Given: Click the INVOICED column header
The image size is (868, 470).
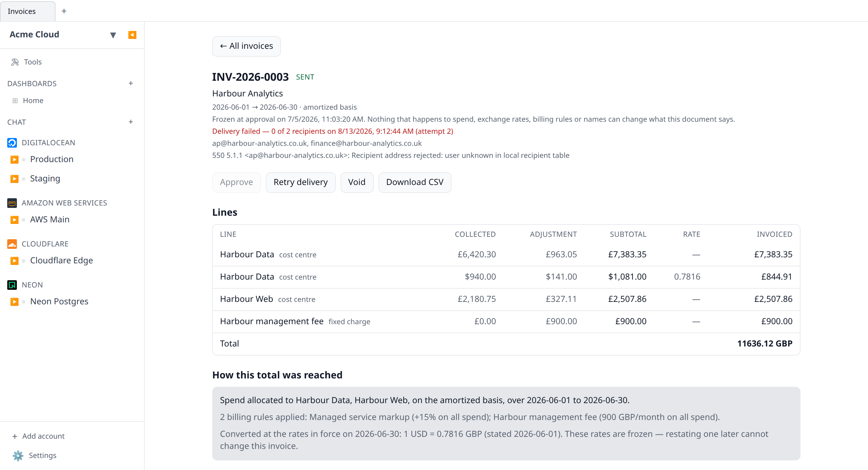Looking at the screenshot, I should [774, 234].
